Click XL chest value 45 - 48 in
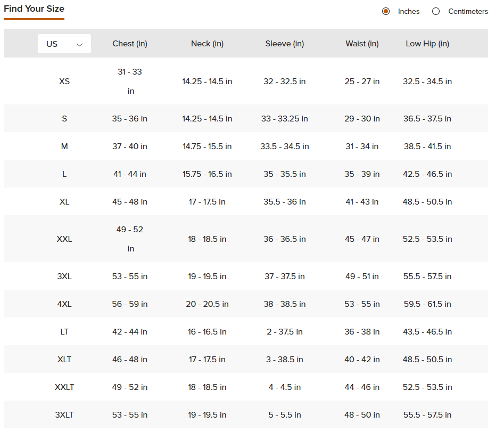Image resolution: width=504 pixels, height=448 pixels. [x=130, y=201]
